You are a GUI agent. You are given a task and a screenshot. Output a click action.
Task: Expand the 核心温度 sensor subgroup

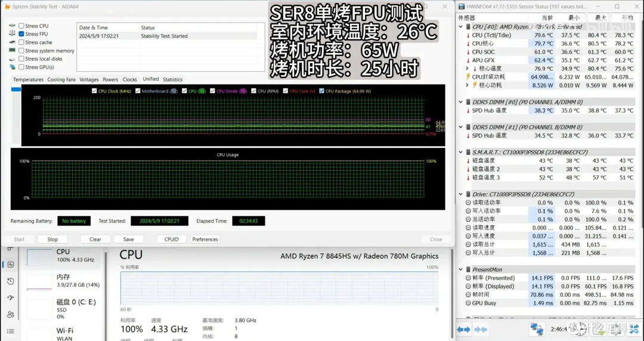pos(467,69)
